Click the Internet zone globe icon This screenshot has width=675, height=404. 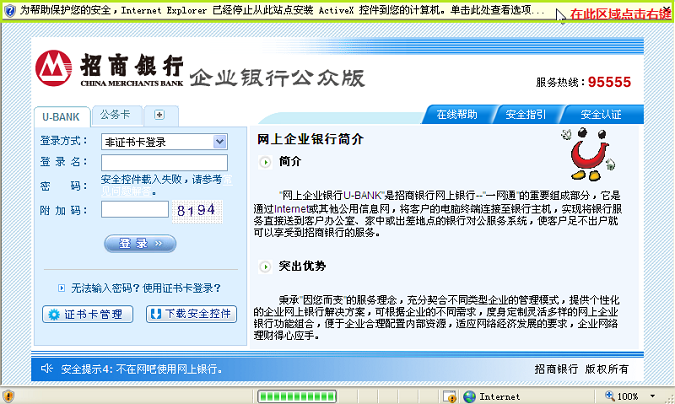(469, 397)
